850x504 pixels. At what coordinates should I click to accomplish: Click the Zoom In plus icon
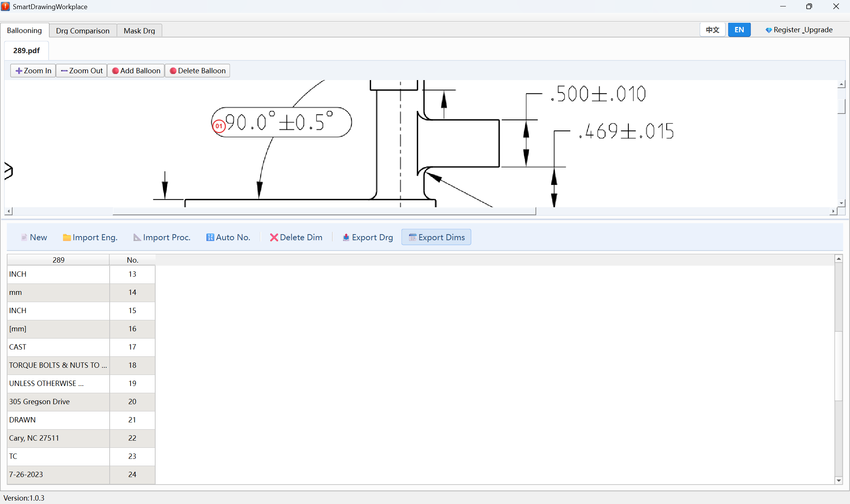[x=19, y=71]
